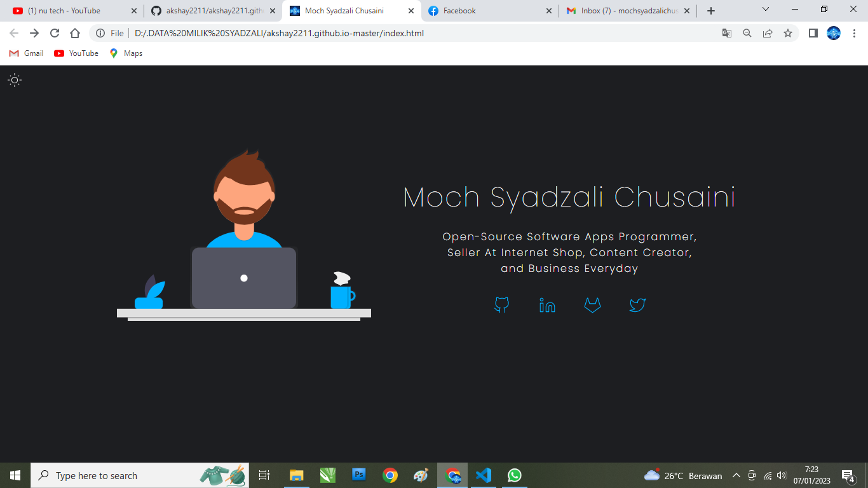868x488 pixels.
Task: Open the GitHub profile icon link
Action: [501, 305]
